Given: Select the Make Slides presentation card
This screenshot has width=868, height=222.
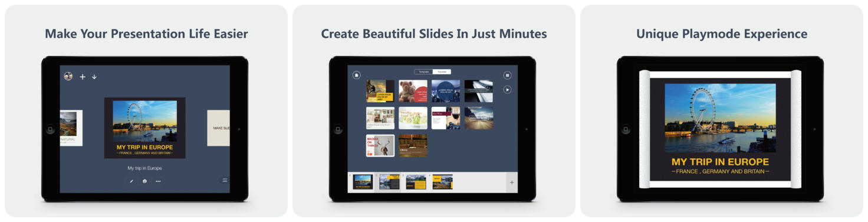Looking at the screenshot, I should [x=218, y=128].
